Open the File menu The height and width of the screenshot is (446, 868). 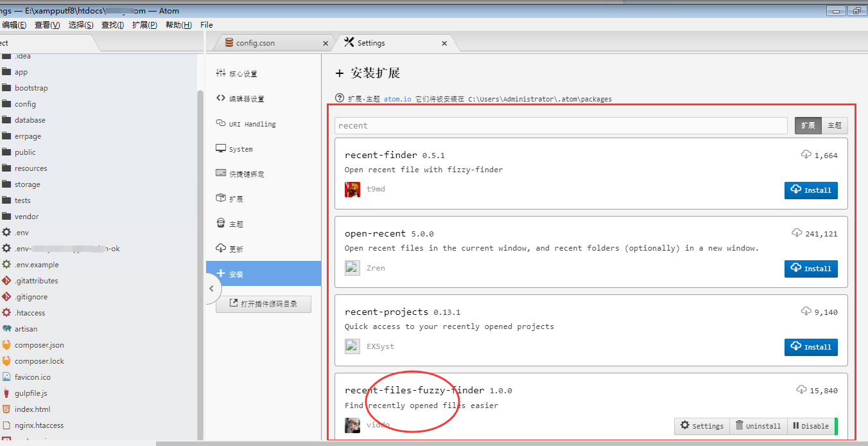(x=207, y=25)
